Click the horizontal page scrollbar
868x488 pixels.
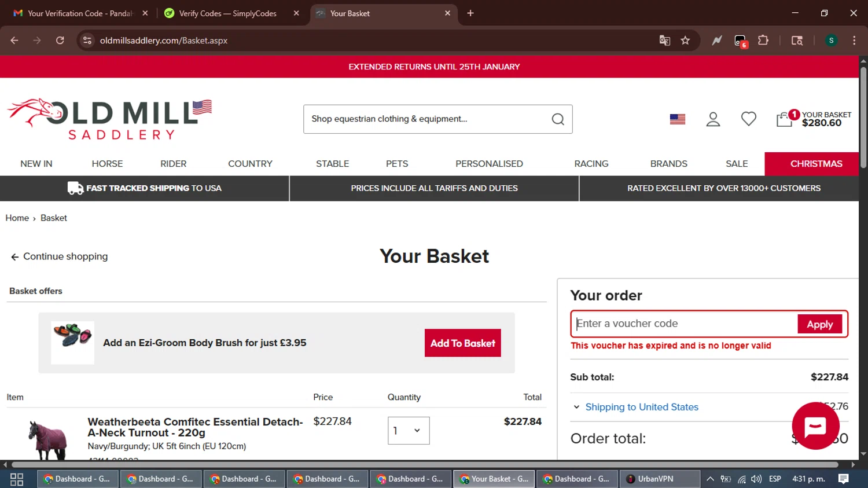click(x=425, y=464)
